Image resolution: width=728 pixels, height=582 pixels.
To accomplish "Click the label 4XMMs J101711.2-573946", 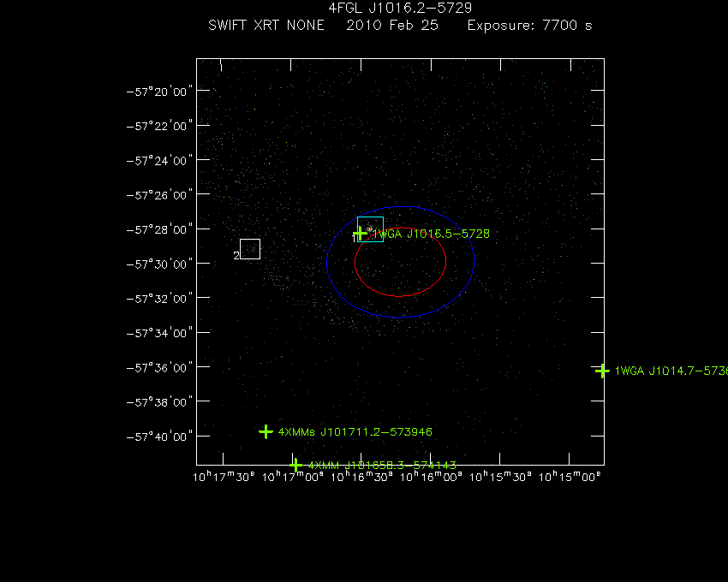I will [x=355, y=432].
